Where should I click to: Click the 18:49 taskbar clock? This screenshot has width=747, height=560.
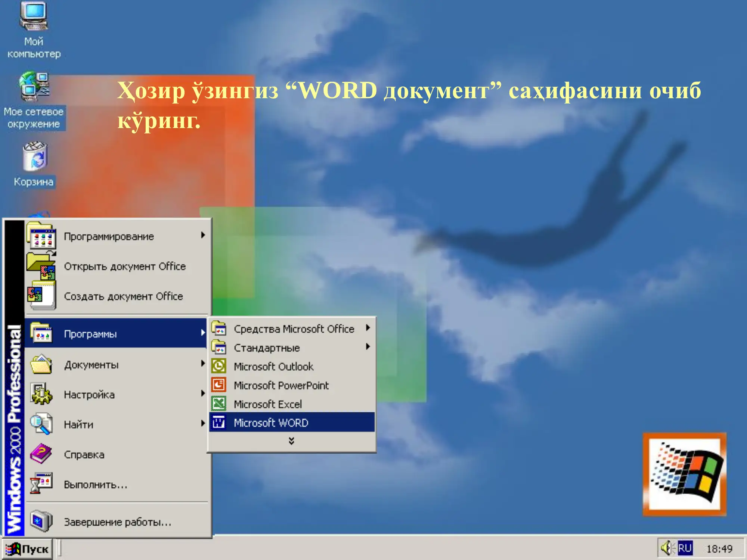719,549
